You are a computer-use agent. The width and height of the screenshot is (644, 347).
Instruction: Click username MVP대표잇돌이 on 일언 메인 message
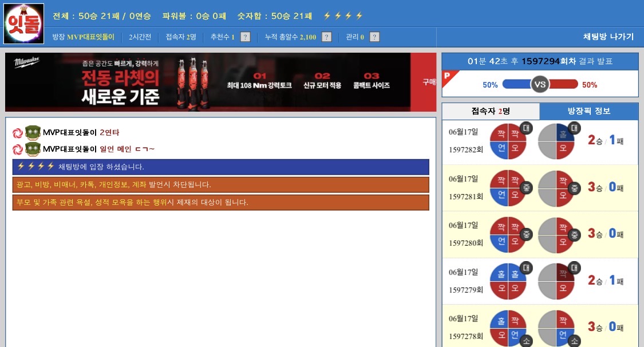pyautogui.click(x=70, y=149)
